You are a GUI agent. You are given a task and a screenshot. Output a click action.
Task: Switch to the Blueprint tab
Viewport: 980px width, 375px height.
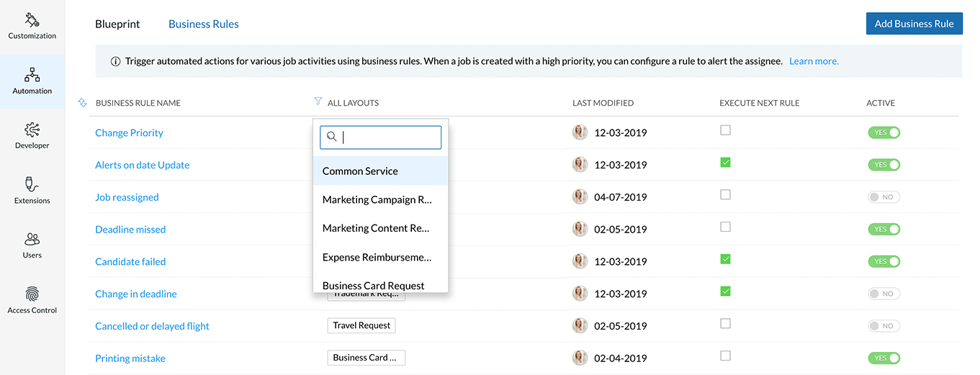[x=117, y=24]
